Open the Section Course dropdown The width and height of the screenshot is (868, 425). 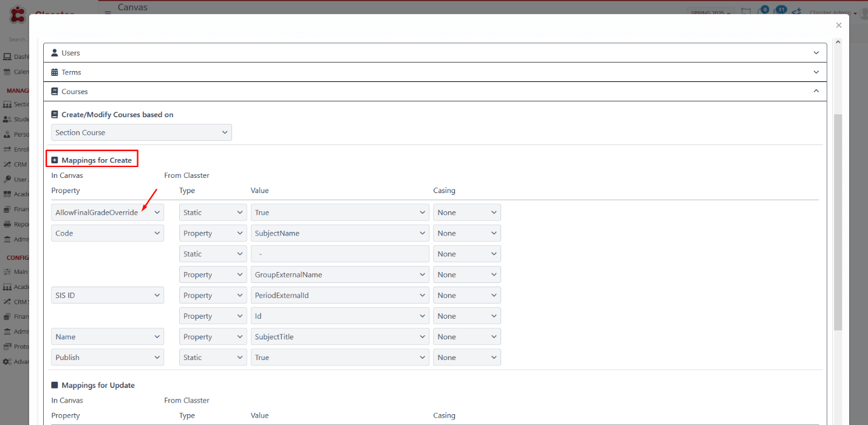click(x=142, y=132)
